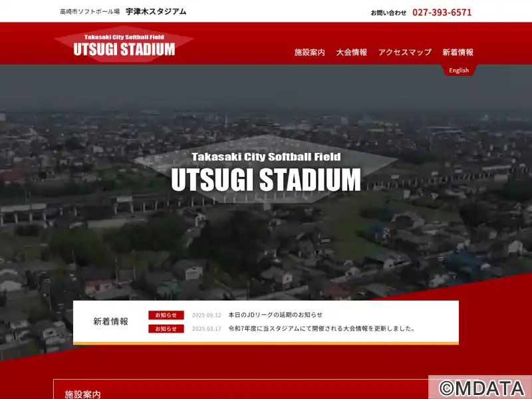Click the UTSUGI STADIUM header logo
The width and height of the screenshot is (532, 399).
[124, 44]
